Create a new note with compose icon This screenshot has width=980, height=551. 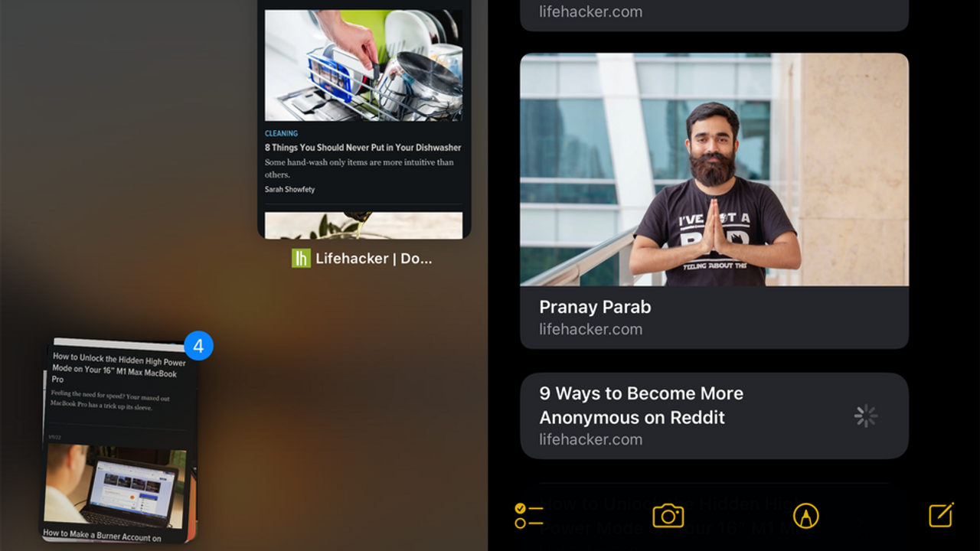click(x=941, y=515)
